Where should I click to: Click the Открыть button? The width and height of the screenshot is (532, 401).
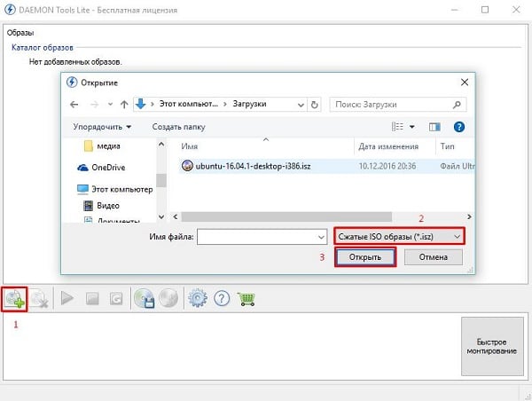tap(365, 257)
